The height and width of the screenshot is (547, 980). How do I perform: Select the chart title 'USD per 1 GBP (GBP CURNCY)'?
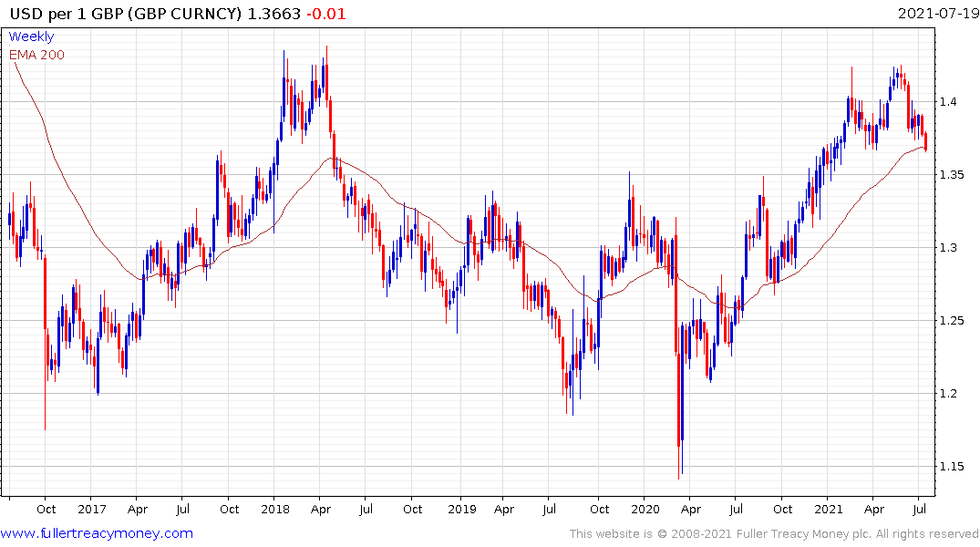tap(126, 14)
